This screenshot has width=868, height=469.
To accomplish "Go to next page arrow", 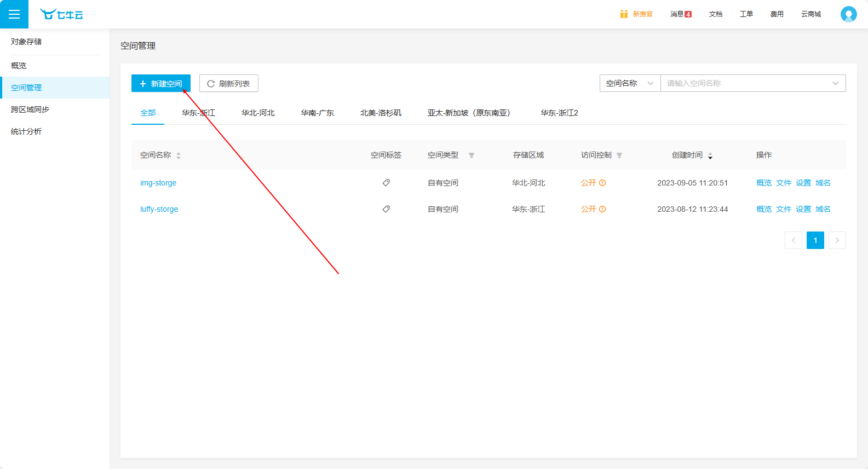I will 837,240.
